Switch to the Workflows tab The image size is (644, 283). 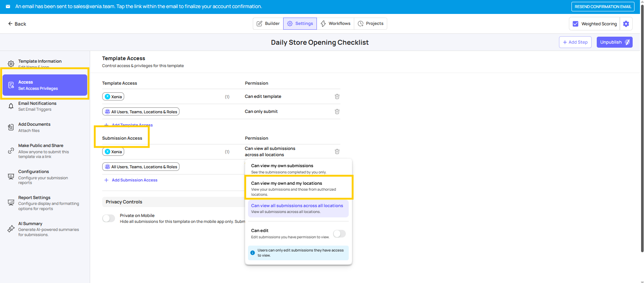tap(336, 23)
